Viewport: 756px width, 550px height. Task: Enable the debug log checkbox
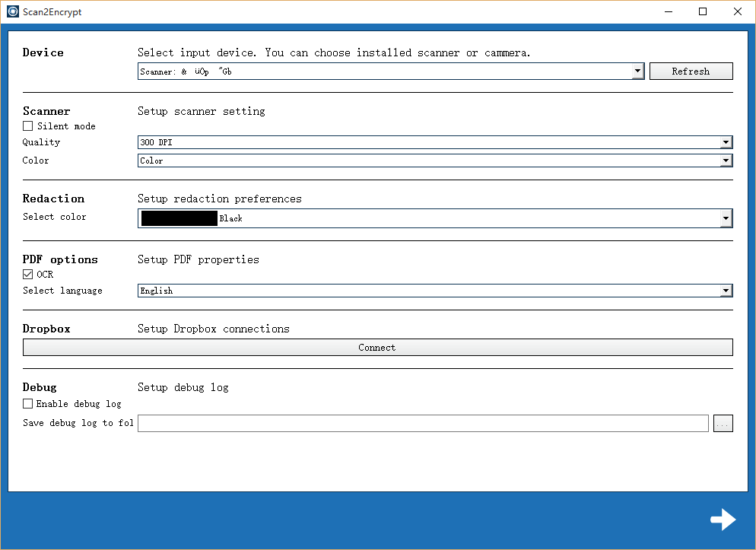click(27, 403)
